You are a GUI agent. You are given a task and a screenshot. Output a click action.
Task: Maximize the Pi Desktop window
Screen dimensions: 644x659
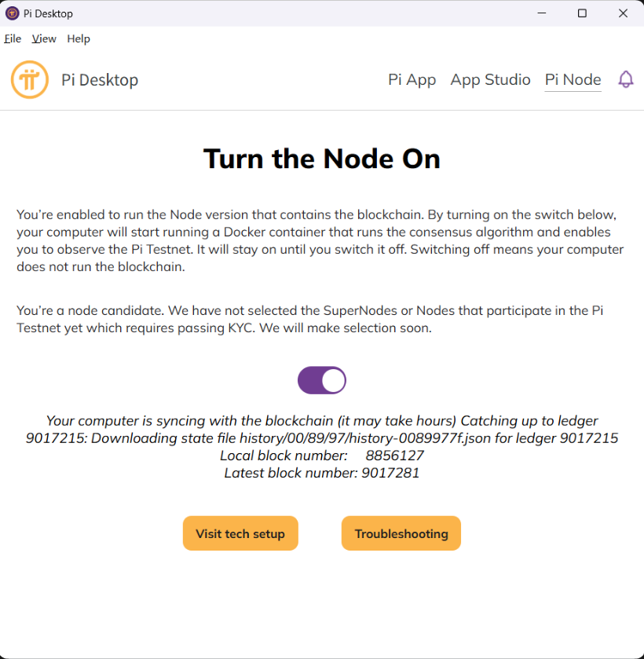582,13
